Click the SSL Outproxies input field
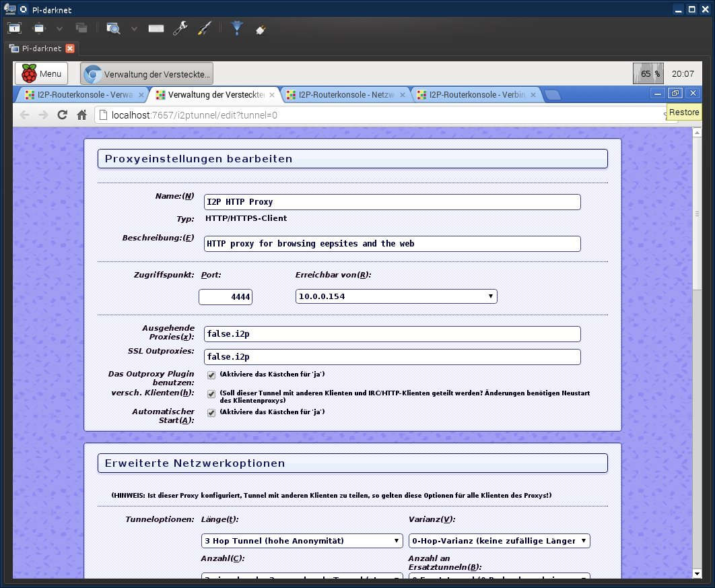 pyautogui.click(x=392, y=357)
